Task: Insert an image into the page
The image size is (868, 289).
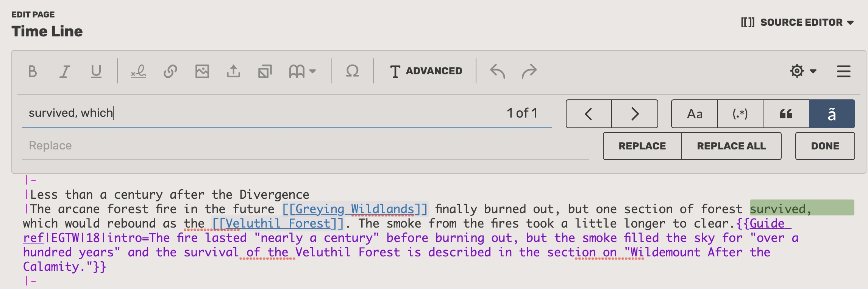Action: point(203,71)
